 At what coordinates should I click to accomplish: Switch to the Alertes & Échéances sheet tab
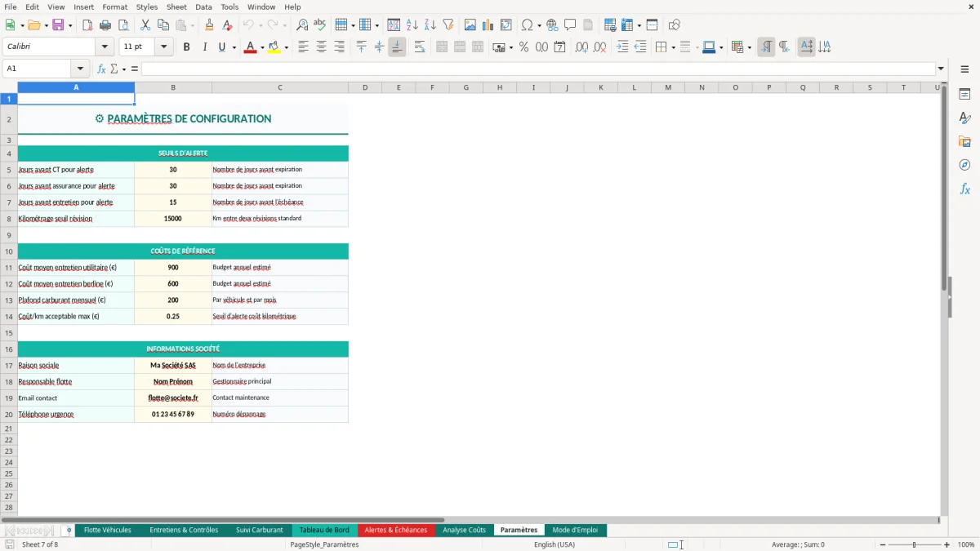pos(396,530)
